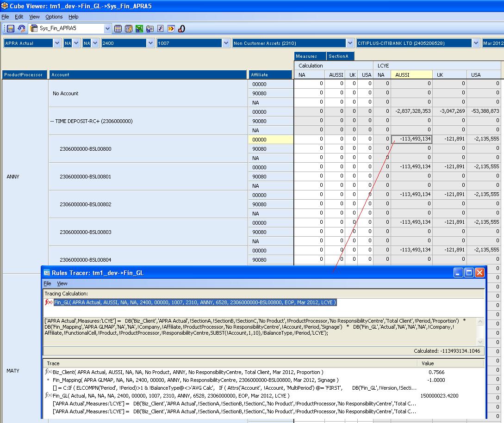Viewport: 504px width, 423px height.
Task: Click the Cube Viewer title bar application icon
Action: [5, 6]
